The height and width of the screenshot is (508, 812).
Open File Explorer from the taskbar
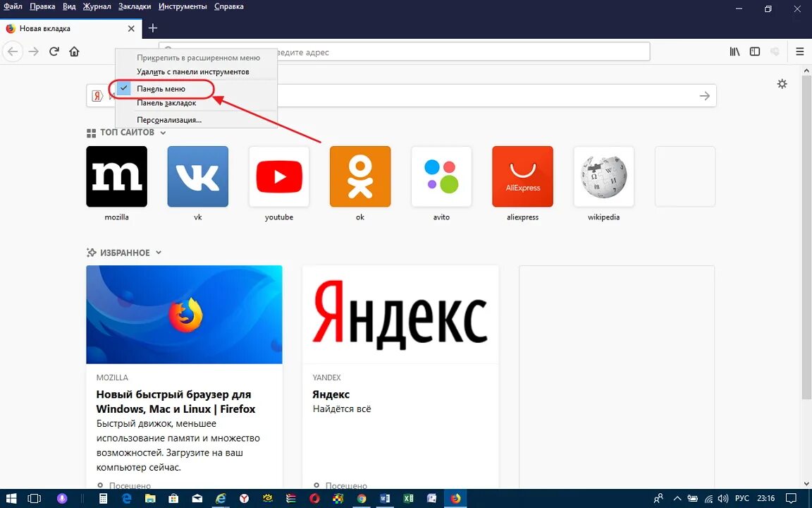150,499
